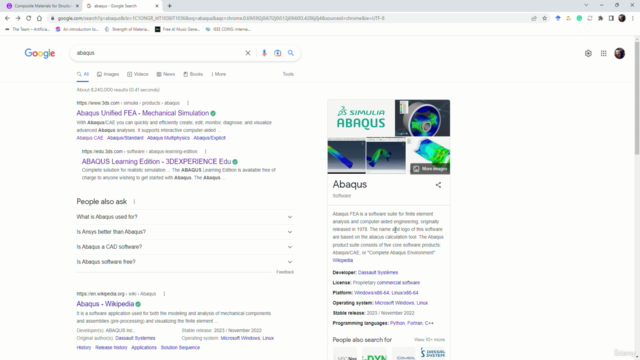Viewport: 640px width, 360px height.
Task: Click the Simulia Abaqus logo image
Action: click(361, 118)
